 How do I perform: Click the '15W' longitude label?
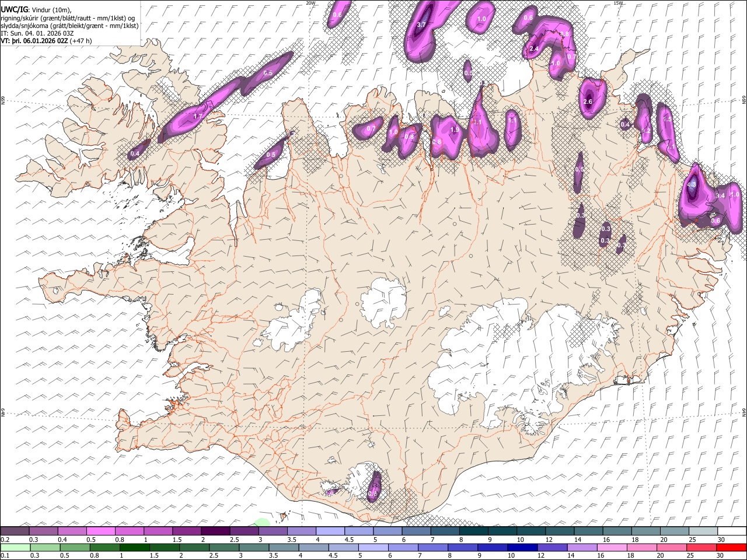pos(618,3)
